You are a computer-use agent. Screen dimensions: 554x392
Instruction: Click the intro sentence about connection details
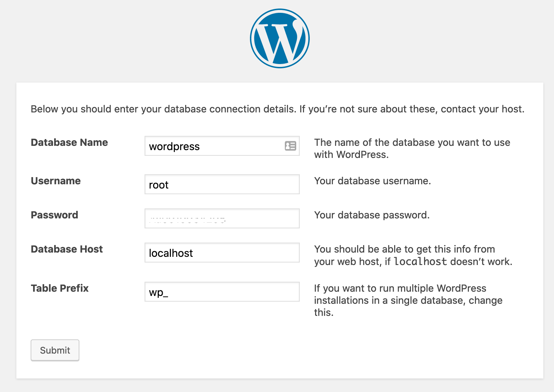277,109
